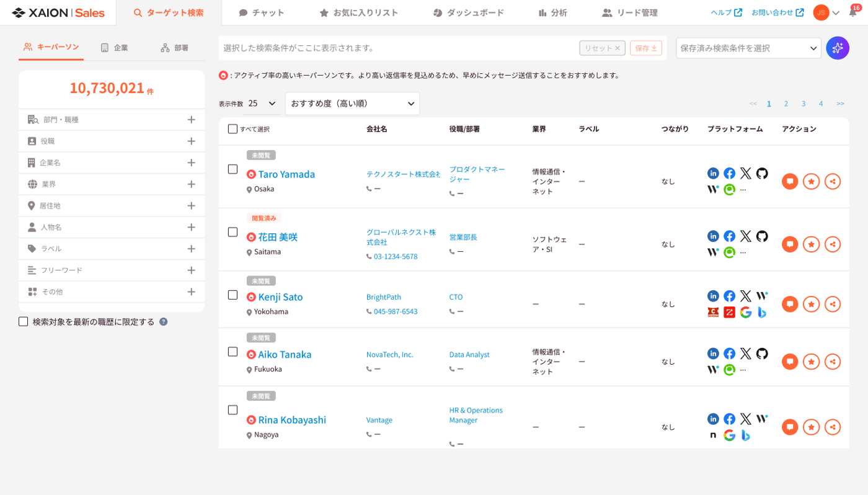This screenshot has height=495, width=868.
Task: Click Facebook icon in Taro Yamada row
Action: pos(729,174)
